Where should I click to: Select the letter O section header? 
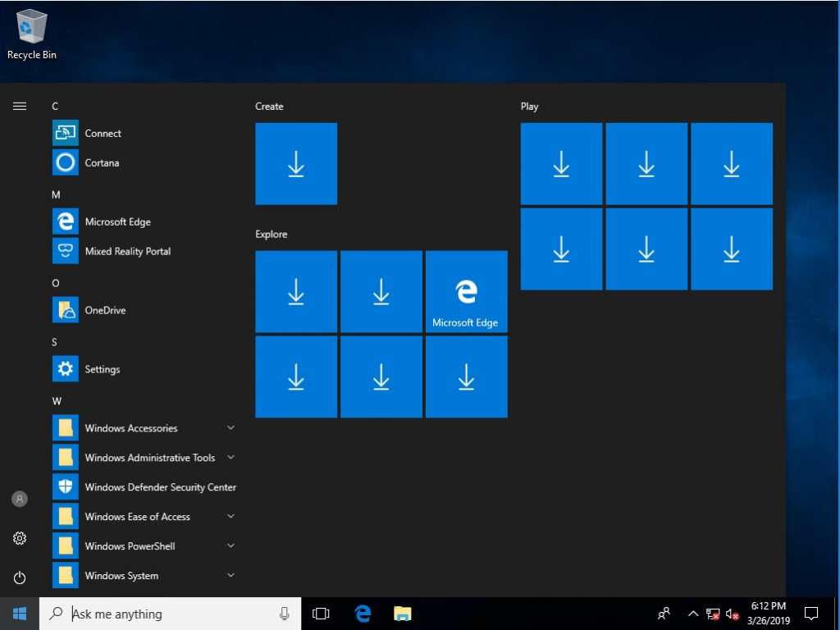55,283
